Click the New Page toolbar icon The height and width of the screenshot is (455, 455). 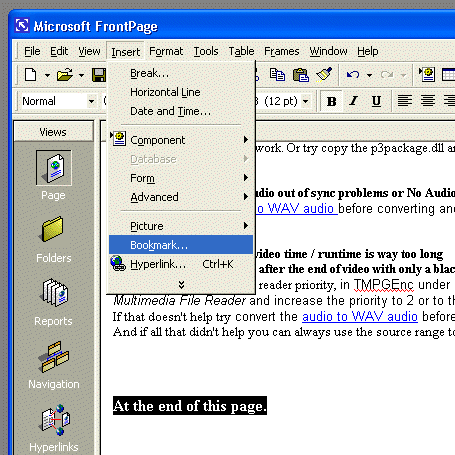31,75
